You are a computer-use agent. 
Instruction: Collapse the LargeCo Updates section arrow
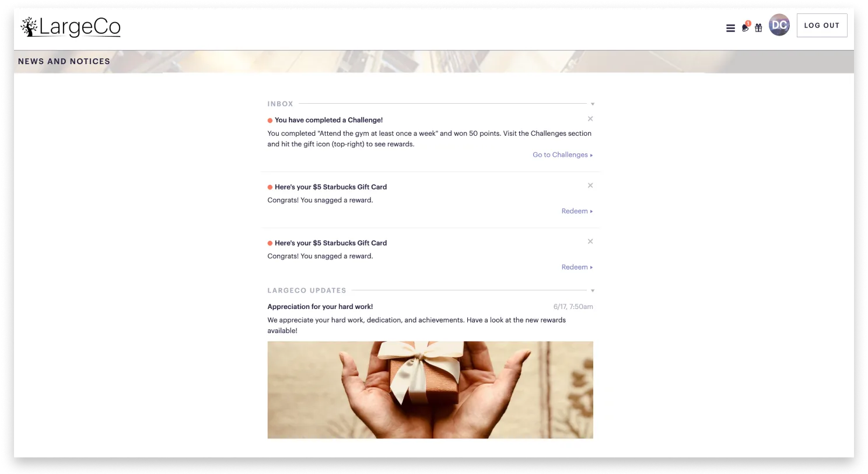pyautogui.click(x=593, y=291)
